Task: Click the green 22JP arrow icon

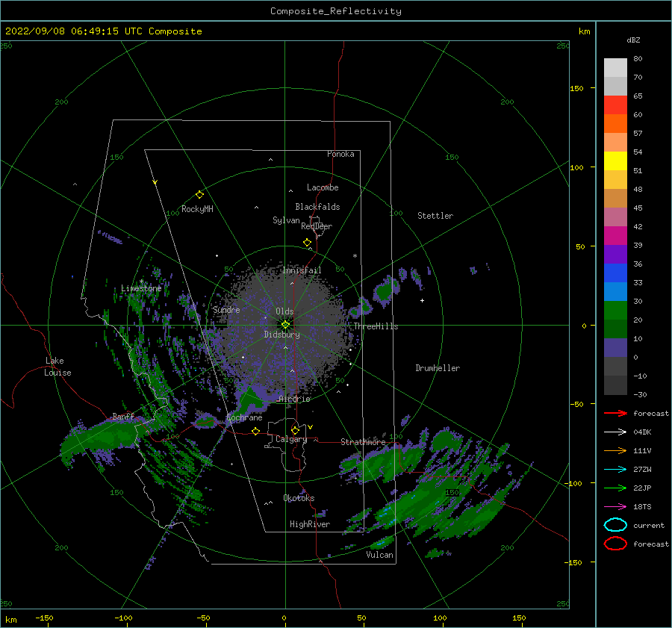Action: pos(615,488)
